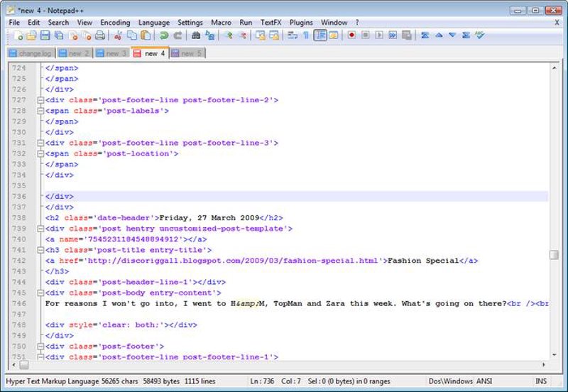This screenshot has height=392, width=568.
Task: Click the first TextFX blue toolbar icon
Action: (x=425, y=35)
